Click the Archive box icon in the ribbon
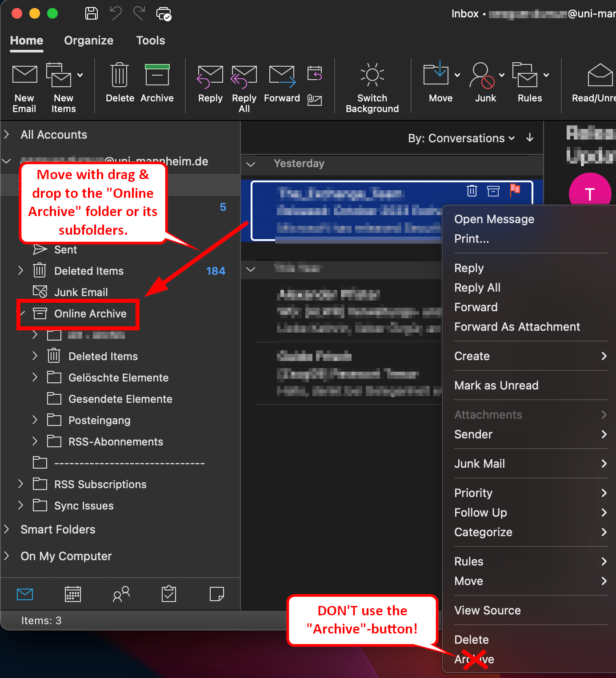This screenshot has width=616, height=678. tap(157, 75)
